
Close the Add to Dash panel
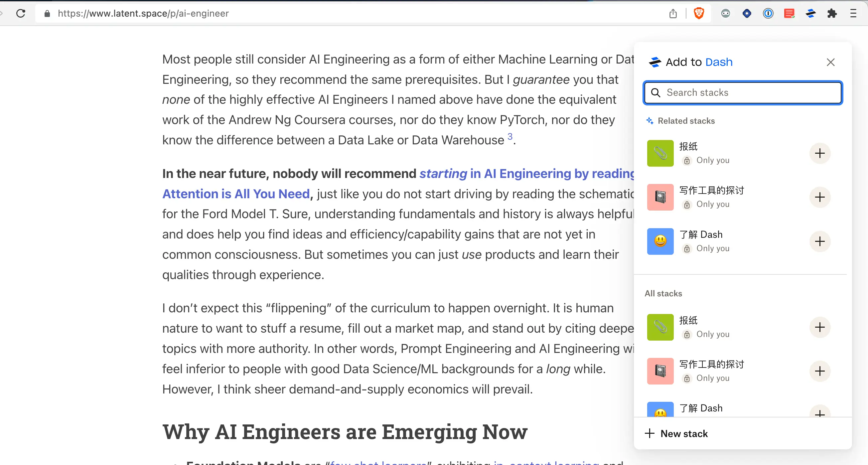click(x=830, y=62)
